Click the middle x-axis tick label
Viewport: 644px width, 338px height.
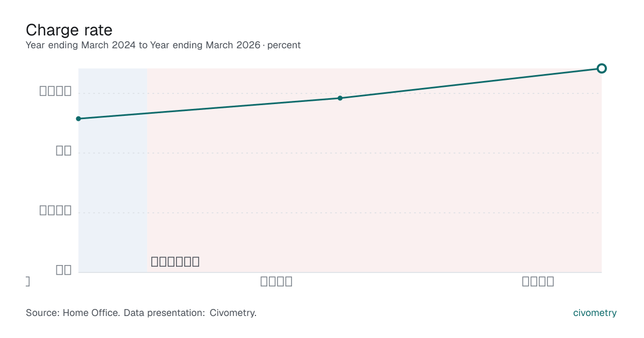276,281
